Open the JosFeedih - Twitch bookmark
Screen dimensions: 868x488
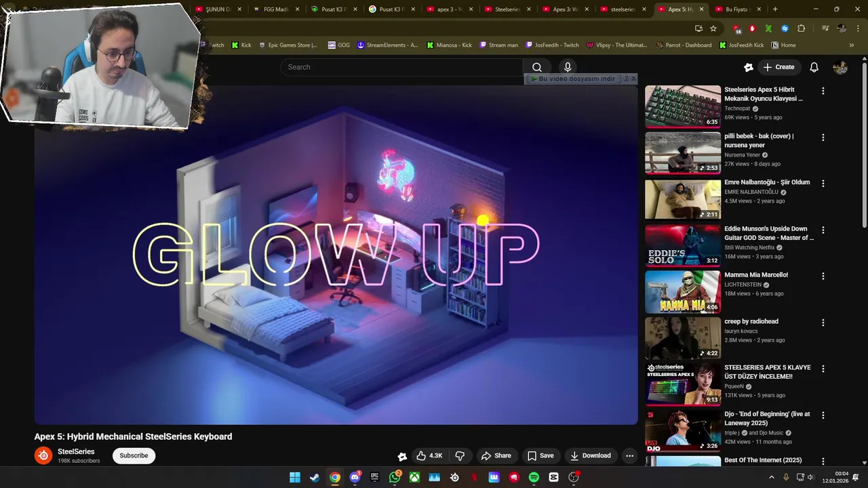click(551, 45)
